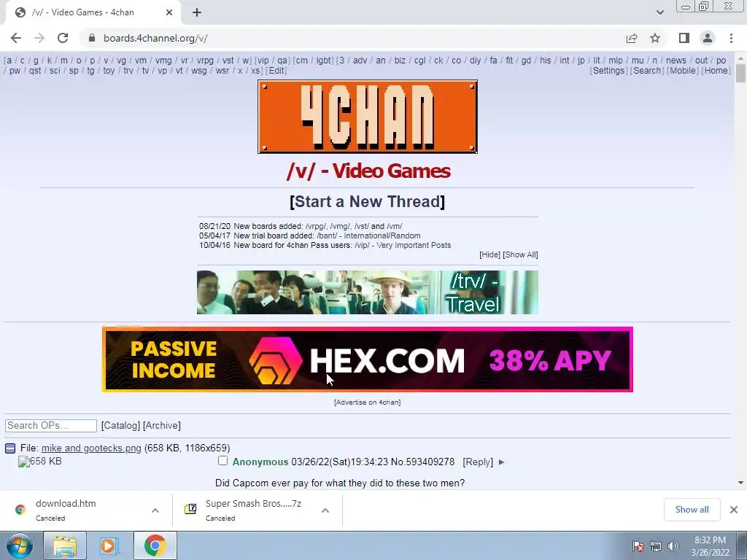Screen dimensions: 747x560
Task: Click the Reply link on post 593409278
Action: [x=478, y=462]
